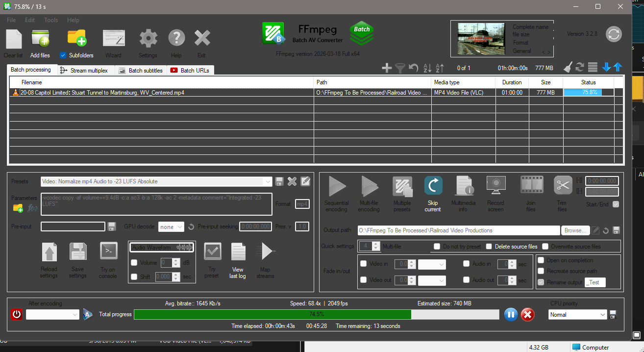Open Multimedia info
This screenshot has width=644, height=352.
click(x=464, y=186)
